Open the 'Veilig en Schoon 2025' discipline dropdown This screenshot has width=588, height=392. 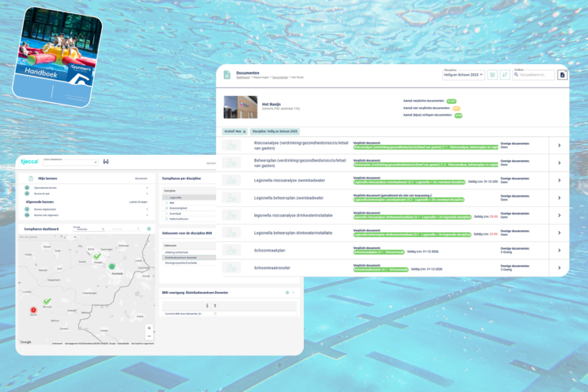pos(463,74)
